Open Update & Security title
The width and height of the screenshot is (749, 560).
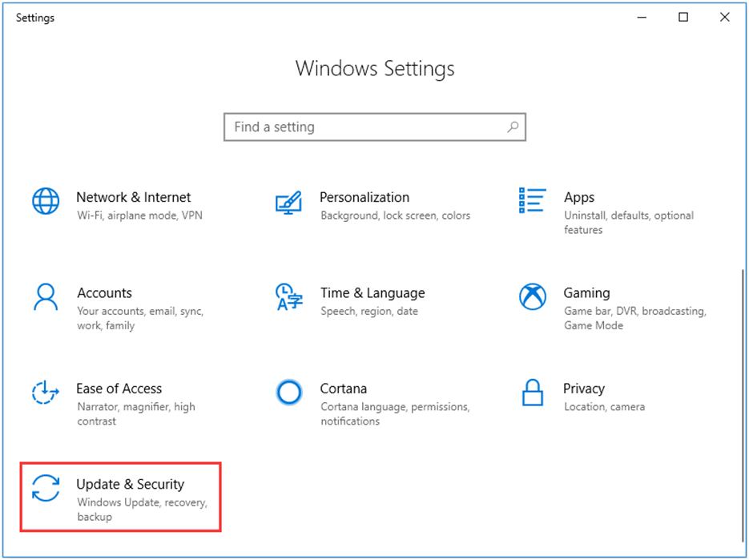(x=130, y=485)
